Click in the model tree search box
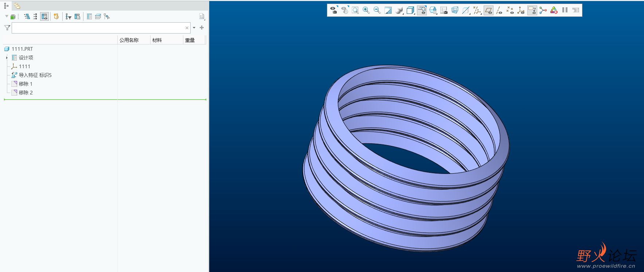644x272 pixels. pyautogui.click(x=98, y=28)
